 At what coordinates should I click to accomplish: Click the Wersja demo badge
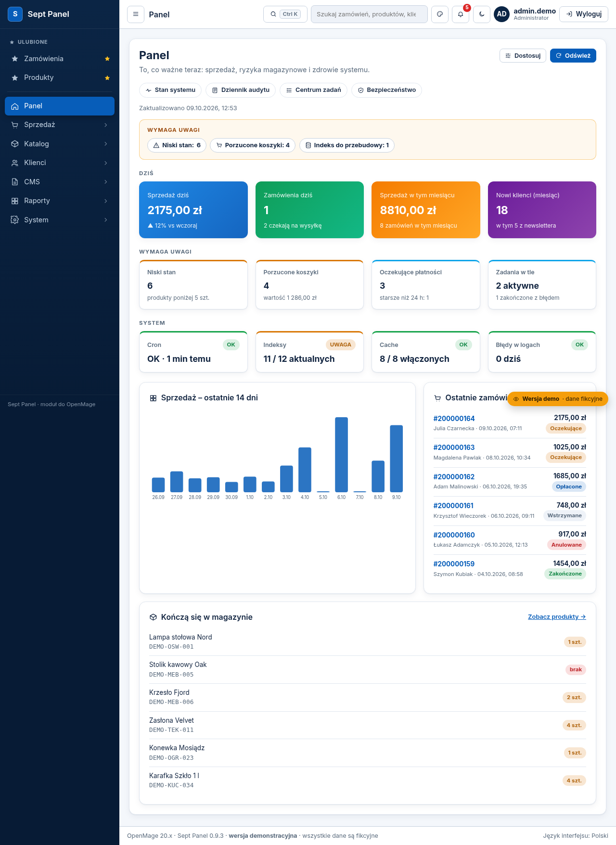pyautogui.click(x=558, y=399)
